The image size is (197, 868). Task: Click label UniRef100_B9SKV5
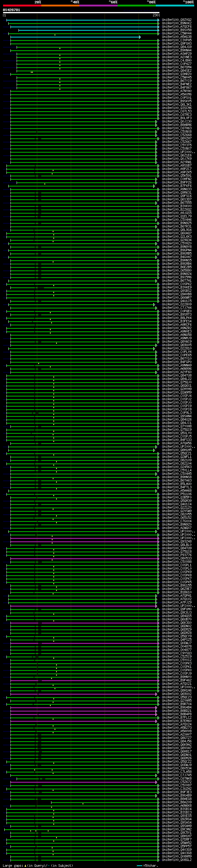pos(177,101)
